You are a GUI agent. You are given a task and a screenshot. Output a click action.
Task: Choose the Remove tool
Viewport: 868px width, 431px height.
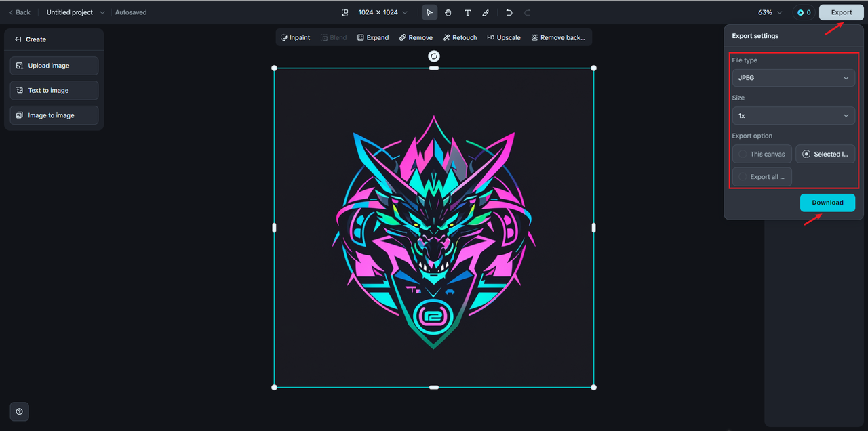(x=416, y=37)
